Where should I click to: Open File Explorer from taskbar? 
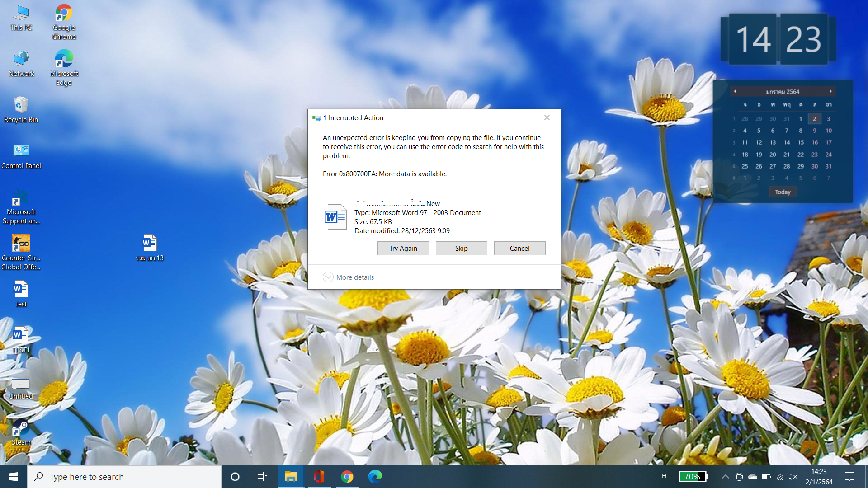(291, 477)
